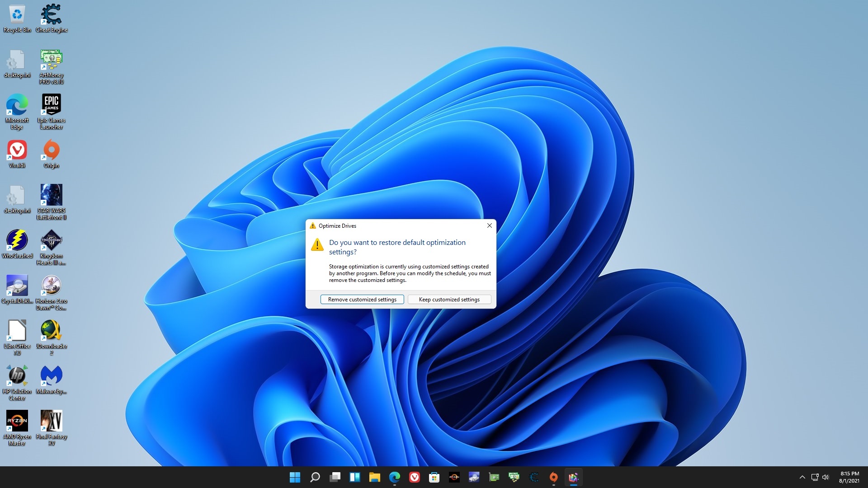Open the Windows Start menu
The width and height of the screenshot is (868, 488).
(x=295, y=477)
